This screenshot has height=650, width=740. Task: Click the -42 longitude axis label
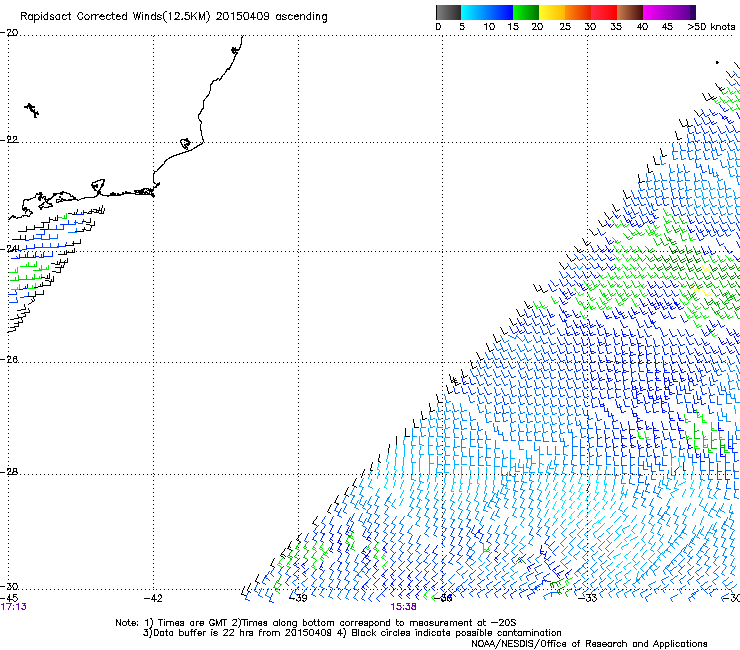(x=152, y=598)
